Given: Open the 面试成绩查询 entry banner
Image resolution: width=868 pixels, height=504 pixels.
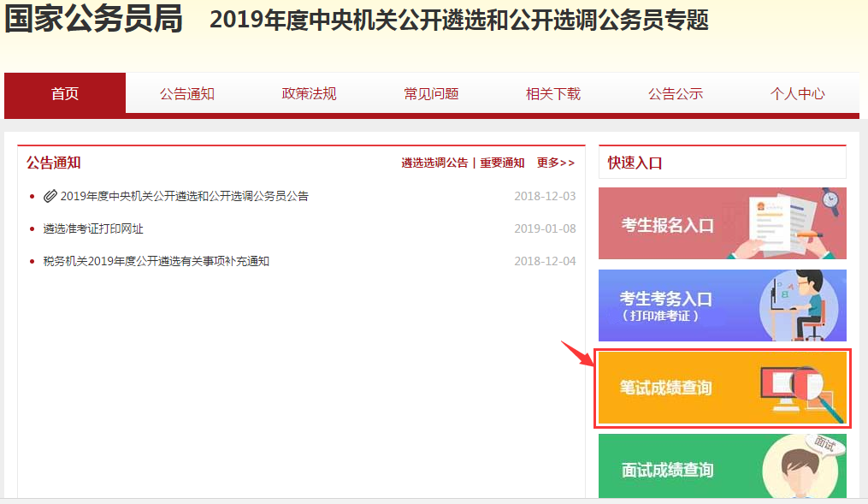Looking at the screenshot, I should coord(721,466).
